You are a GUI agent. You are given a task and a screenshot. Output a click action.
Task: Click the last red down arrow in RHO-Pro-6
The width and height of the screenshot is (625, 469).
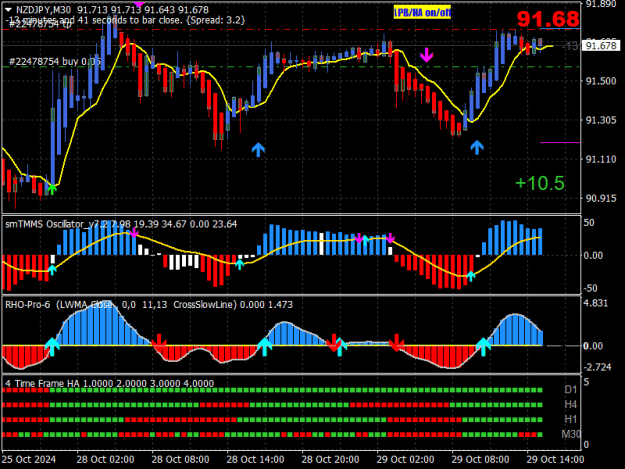396,343
